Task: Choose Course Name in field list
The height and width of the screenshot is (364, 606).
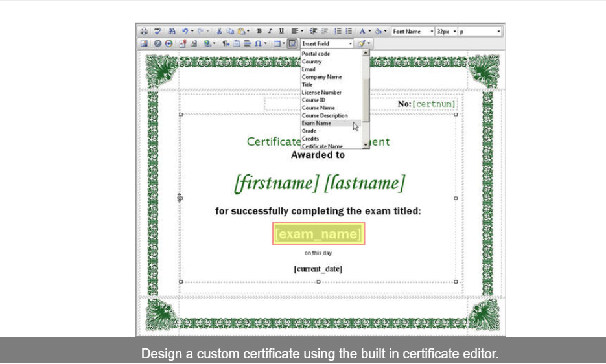Action: (x=318, y=108)
